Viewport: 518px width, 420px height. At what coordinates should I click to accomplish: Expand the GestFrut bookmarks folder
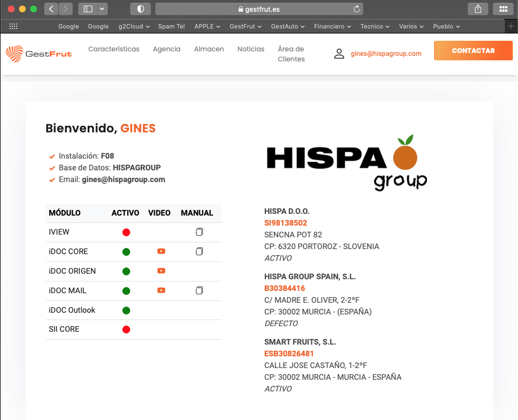245,26
